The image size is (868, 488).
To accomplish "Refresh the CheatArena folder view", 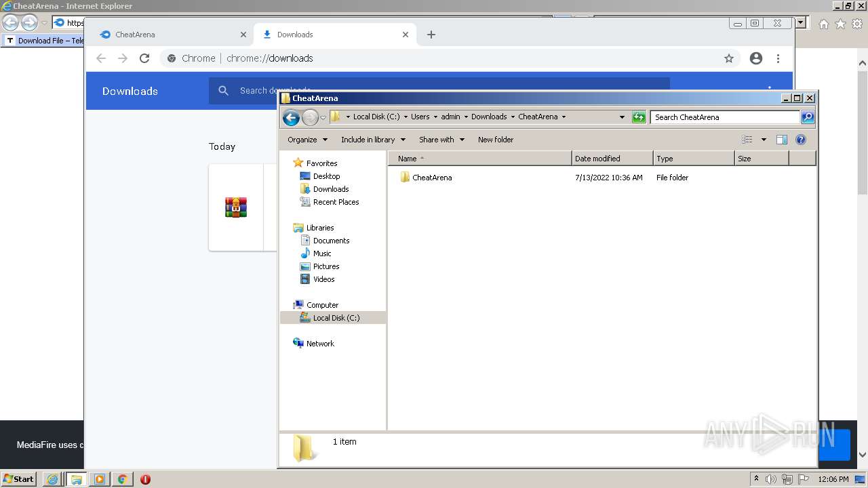I will (639, 117).
